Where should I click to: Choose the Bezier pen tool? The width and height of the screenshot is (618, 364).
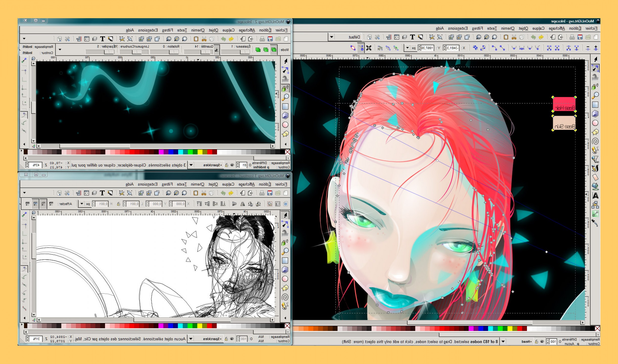point(596,159)
